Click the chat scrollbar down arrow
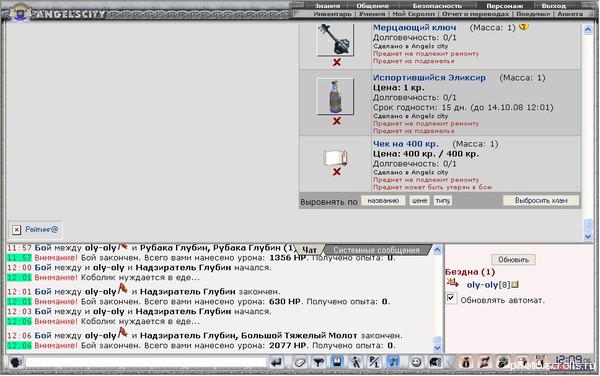Screen dimensions: 600x376 tap(437, 348)
